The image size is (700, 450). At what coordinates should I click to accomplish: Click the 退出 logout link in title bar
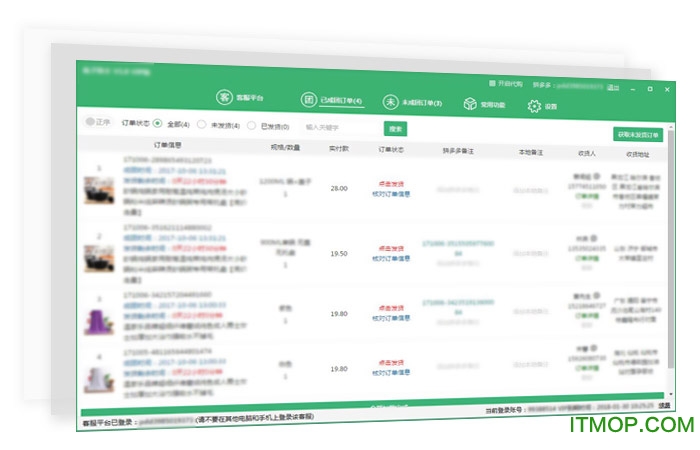(613, 87)
